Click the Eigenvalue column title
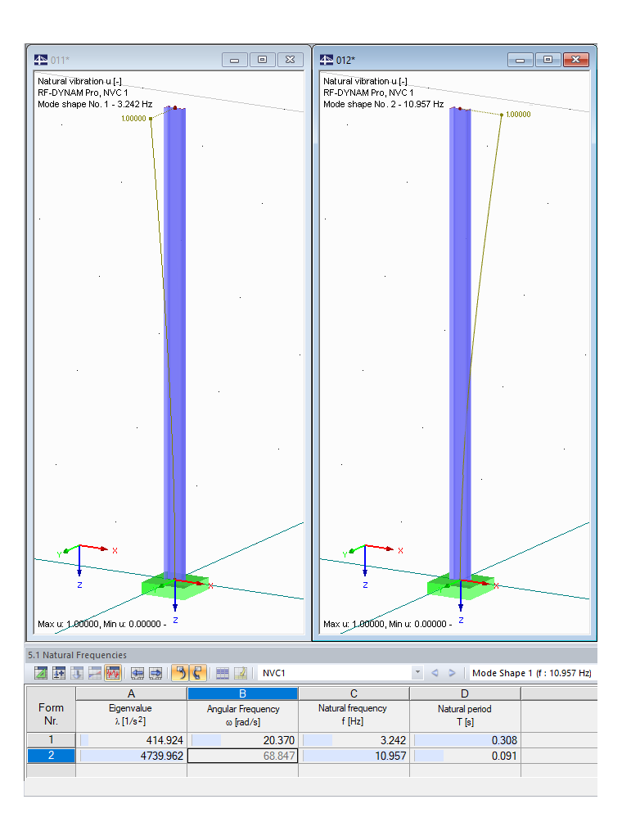This screenshot has width=622, height=840. tap(130, 708)
